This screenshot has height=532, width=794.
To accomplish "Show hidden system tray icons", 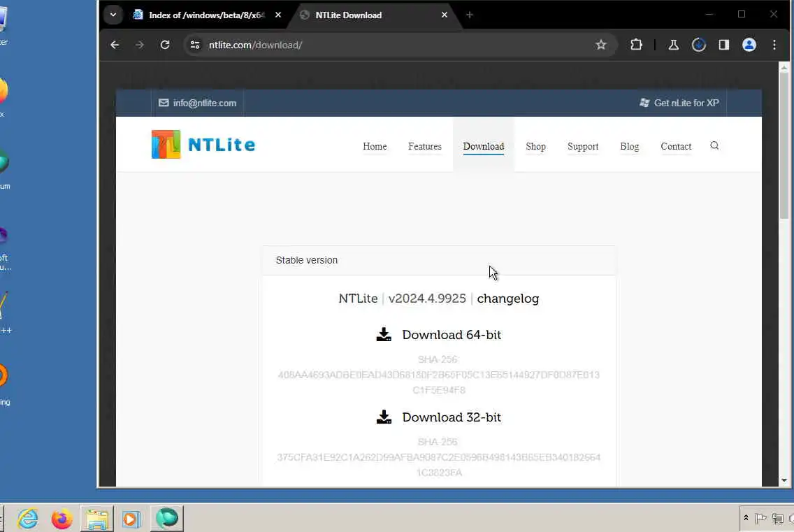I will coord(746,518).
